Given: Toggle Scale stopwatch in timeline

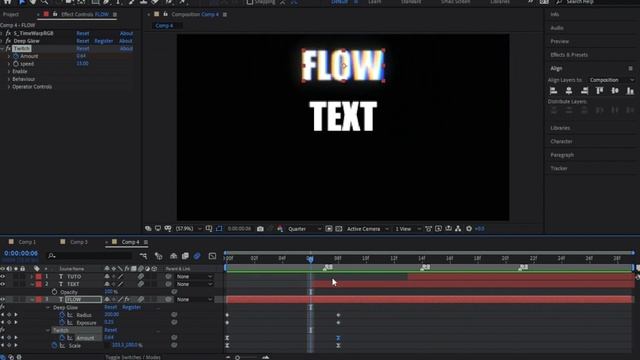Looking at the screenshot, I should pyautogui.click(x=54, y=345).
